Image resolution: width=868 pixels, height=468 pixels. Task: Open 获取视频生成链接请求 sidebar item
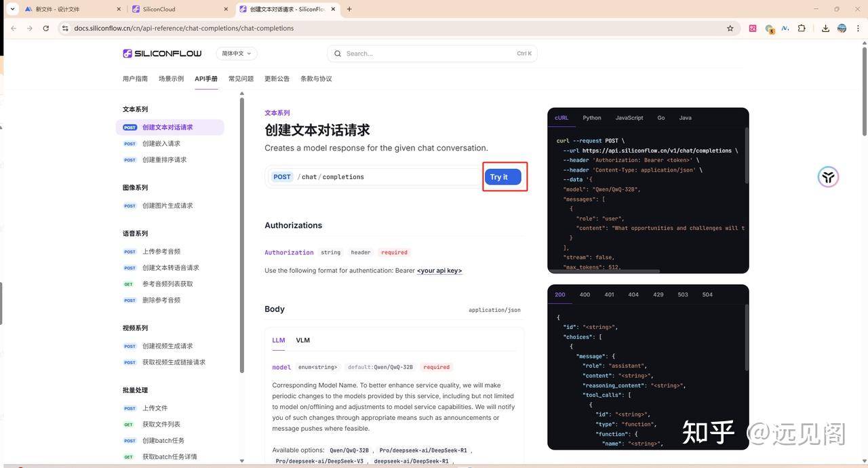[x=170, y=362]
